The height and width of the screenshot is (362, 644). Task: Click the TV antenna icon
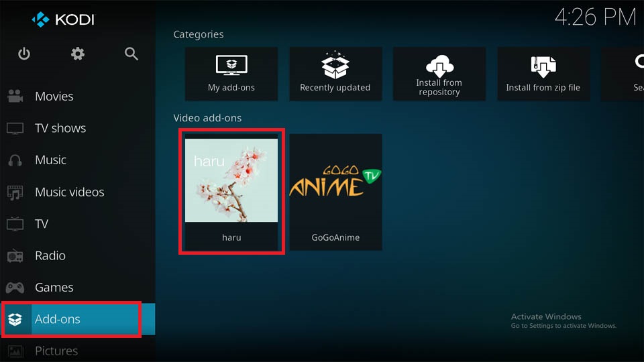pyautogui.click(x=15, y=224)
